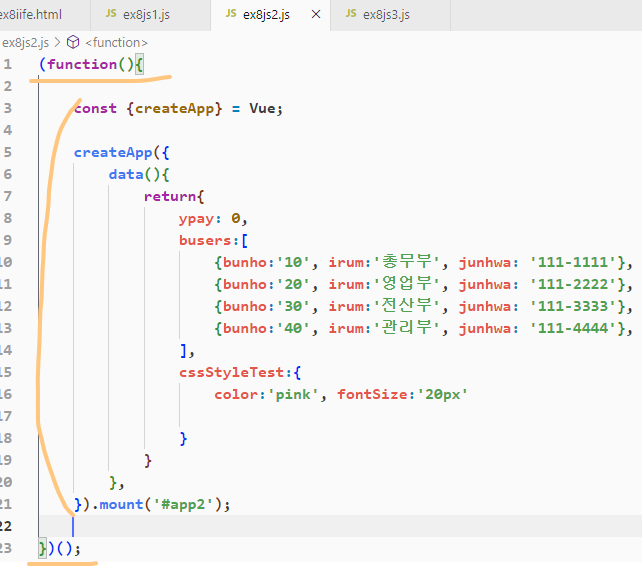This screenshot has width=642, height=567.
Task: Click the JS icon on ex8js1.js tab
Action: (x=111, y=14)
